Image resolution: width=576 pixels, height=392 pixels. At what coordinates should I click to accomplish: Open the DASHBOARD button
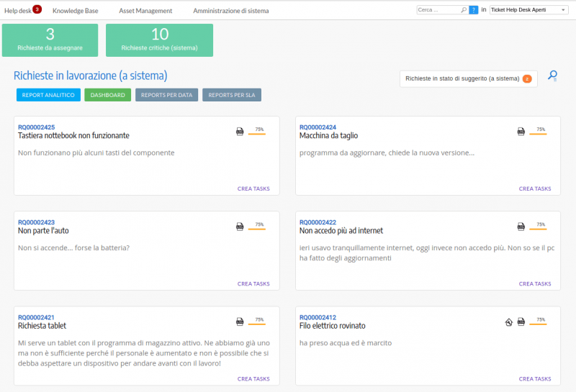(107, 95)
